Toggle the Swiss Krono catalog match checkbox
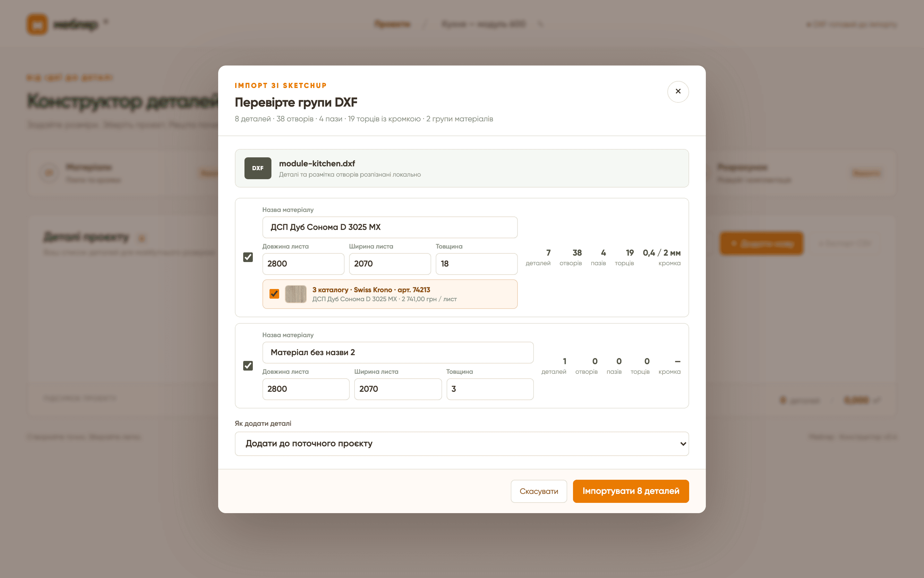This screenshot has height=578, width=924. coord(274,293)
